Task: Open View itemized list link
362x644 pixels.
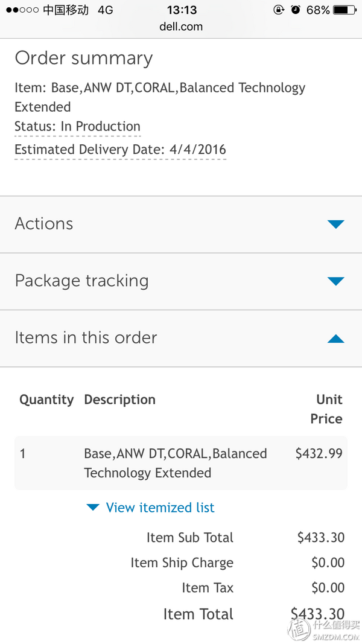Action: tap(160, 507)
